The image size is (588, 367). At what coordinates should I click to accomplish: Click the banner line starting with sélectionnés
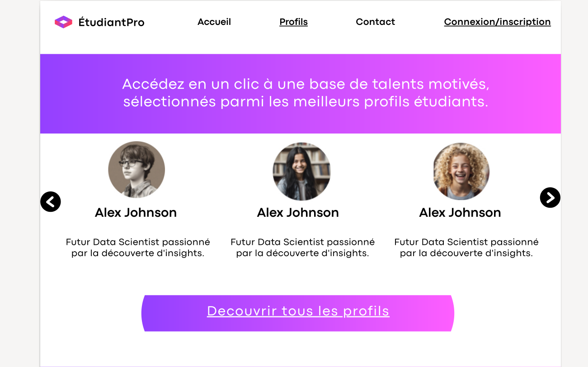[x=306, y=102]
